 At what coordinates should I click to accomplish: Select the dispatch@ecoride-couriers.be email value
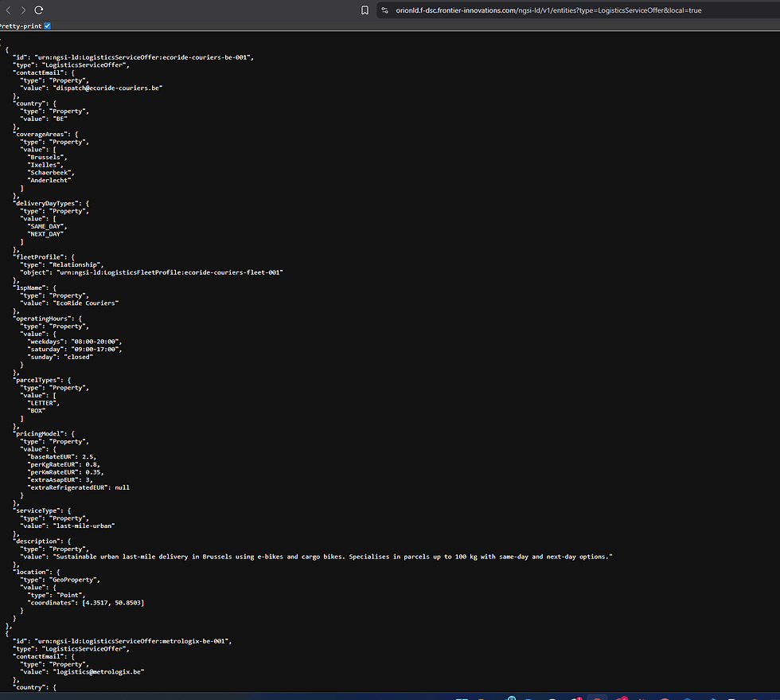(x=107, y=88)
